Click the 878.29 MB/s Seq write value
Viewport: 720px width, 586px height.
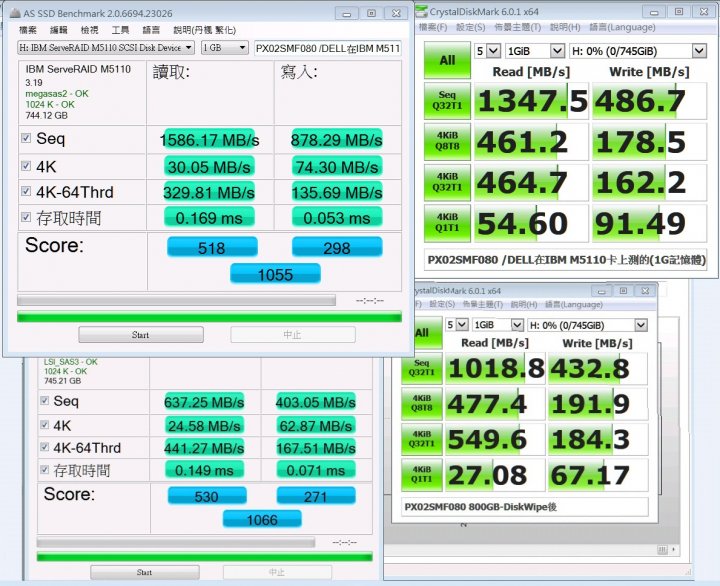point(337,140)
